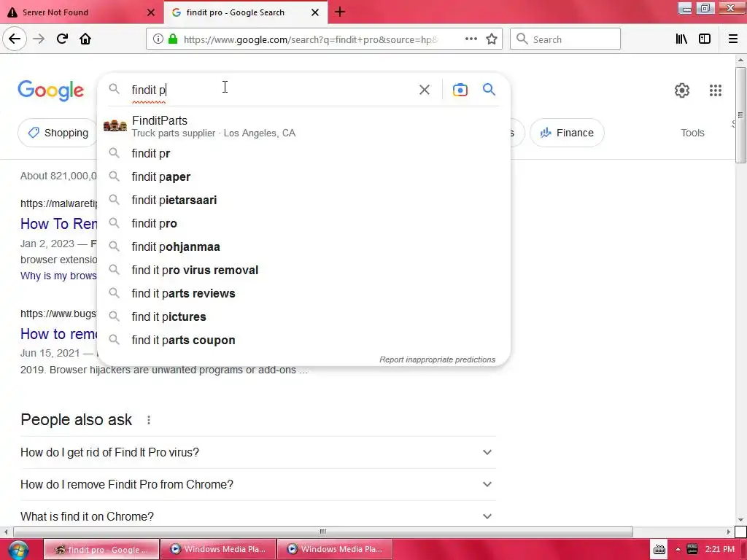Filter results with the Finance chip
The image size is (747, 560).
[567, 133]
